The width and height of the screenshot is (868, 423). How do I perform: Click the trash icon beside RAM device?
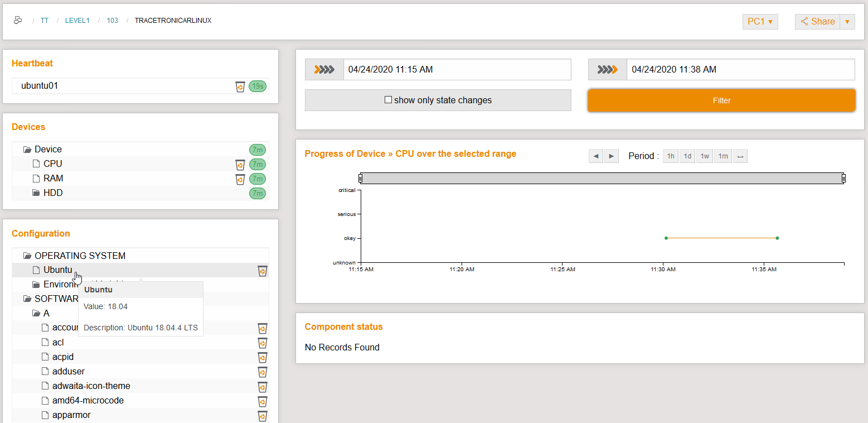240,179
